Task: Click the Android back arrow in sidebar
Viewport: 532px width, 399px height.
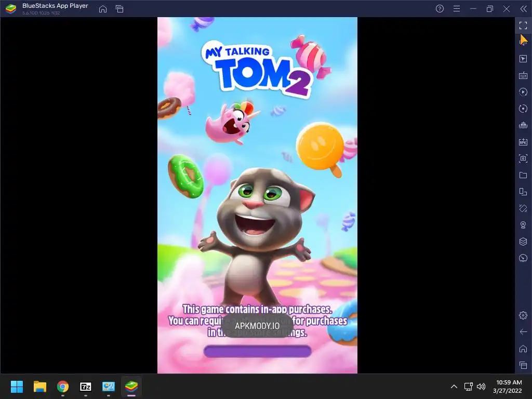Action: point(523,332)
